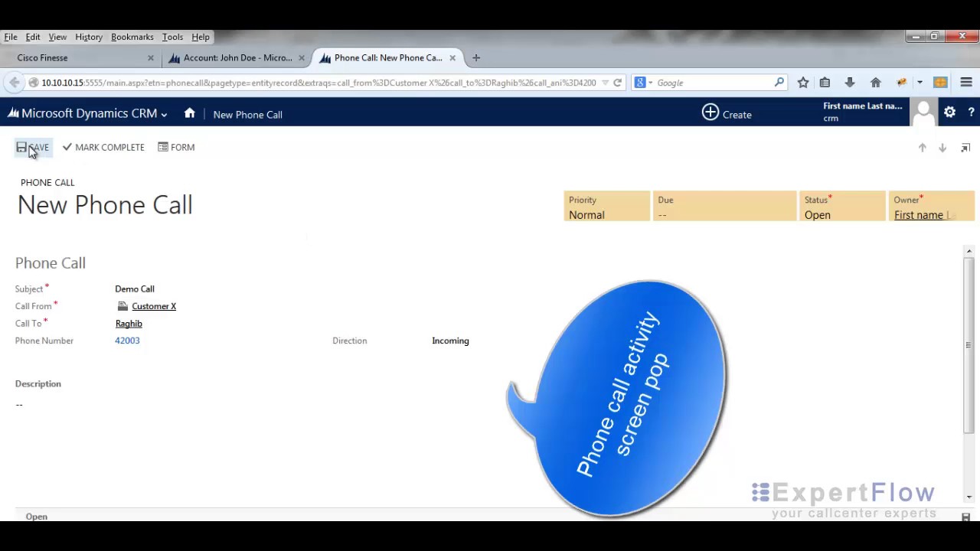Open the Form command
This screenshot has height=551, width=980.
click(176, 147)
